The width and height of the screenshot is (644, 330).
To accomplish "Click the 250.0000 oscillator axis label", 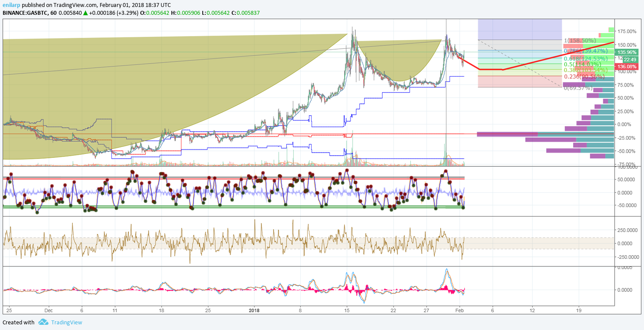I will tap(628, 230).
